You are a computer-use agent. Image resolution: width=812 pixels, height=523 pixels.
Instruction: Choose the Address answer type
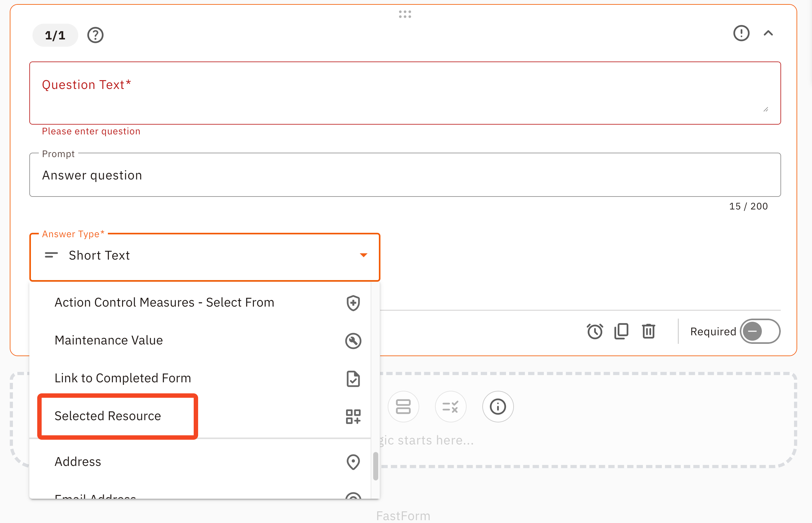click(x=78, y=462)
